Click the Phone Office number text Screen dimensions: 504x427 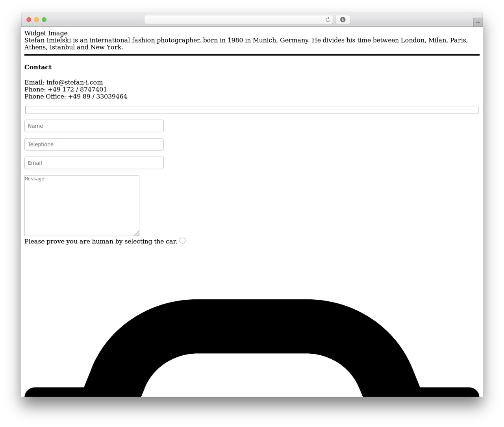point(98,97)
